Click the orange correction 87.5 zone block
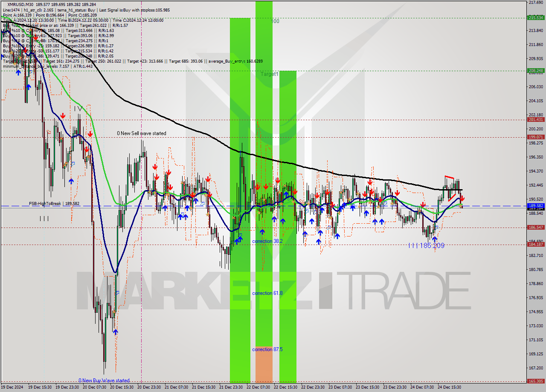This screenshot has width=546, height=392. click(264, 364)
